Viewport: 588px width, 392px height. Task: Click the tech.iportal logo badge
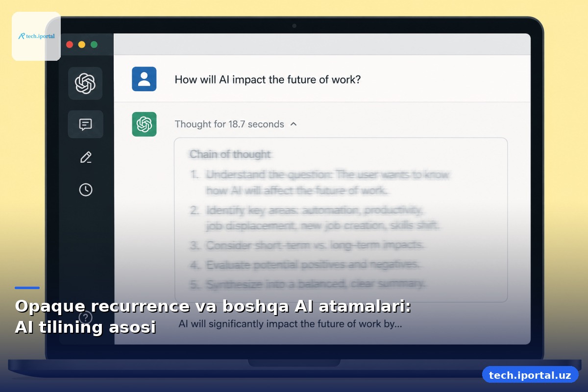click(x=36, y=36)
